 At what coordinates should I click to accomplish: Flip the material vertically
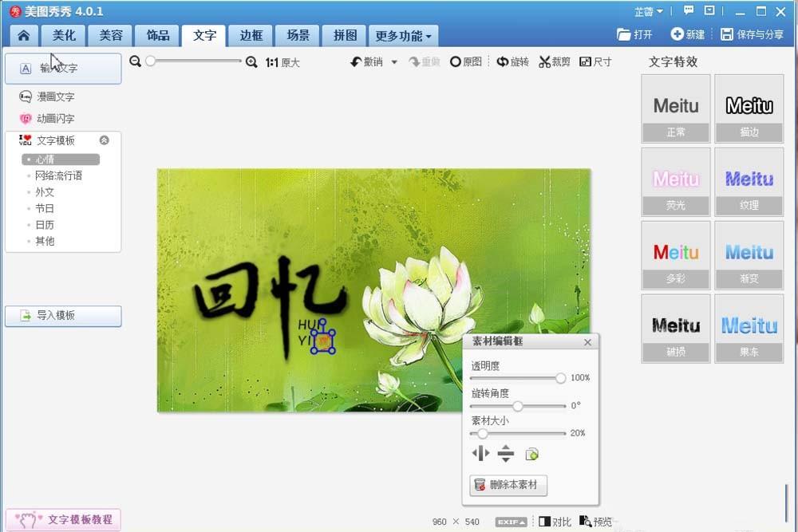506,453
